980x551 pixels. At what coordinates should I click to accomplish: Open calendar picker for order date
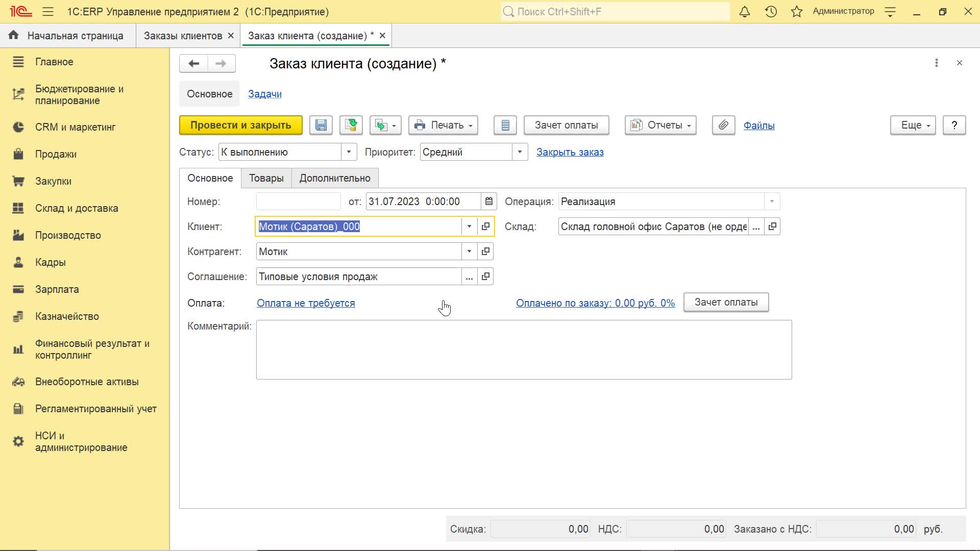(x=488, y=202)
